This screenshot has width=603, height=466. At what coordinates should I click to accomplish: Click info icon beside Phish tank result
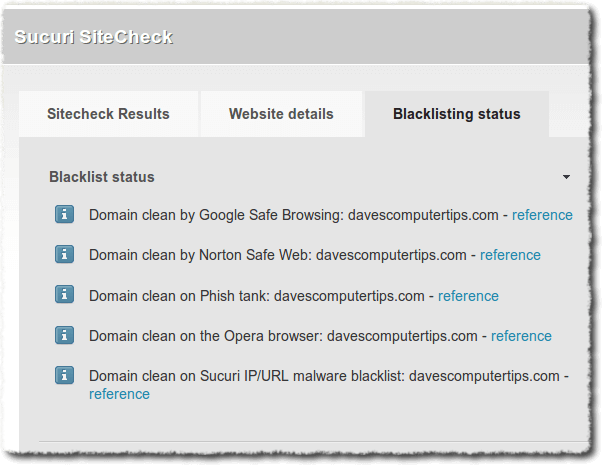[64, 295]
